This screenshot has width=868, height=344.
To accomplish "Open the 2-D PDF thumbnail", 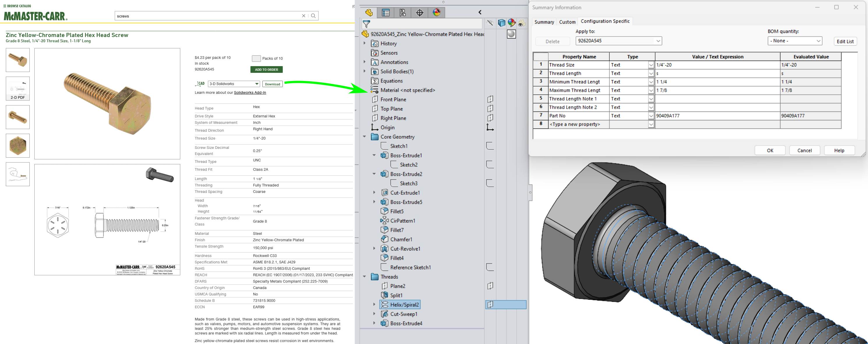I will click(18, 89).
